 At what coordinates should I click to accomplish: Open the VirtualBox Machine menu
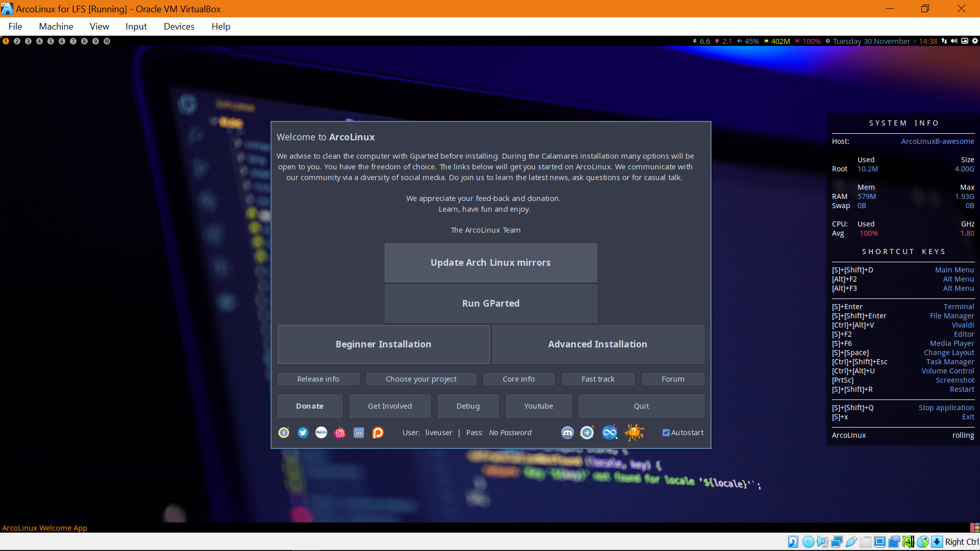point(56,27)
